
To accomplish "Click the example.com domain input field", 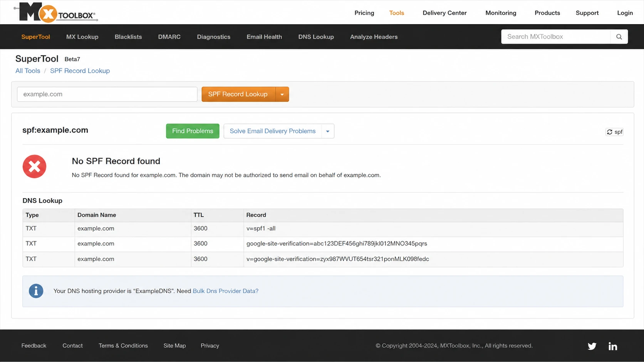I will 107,94.
